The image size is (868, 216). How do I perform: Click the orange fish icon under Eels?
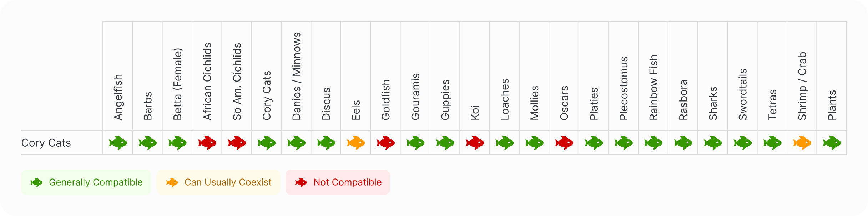pos(356,143)
